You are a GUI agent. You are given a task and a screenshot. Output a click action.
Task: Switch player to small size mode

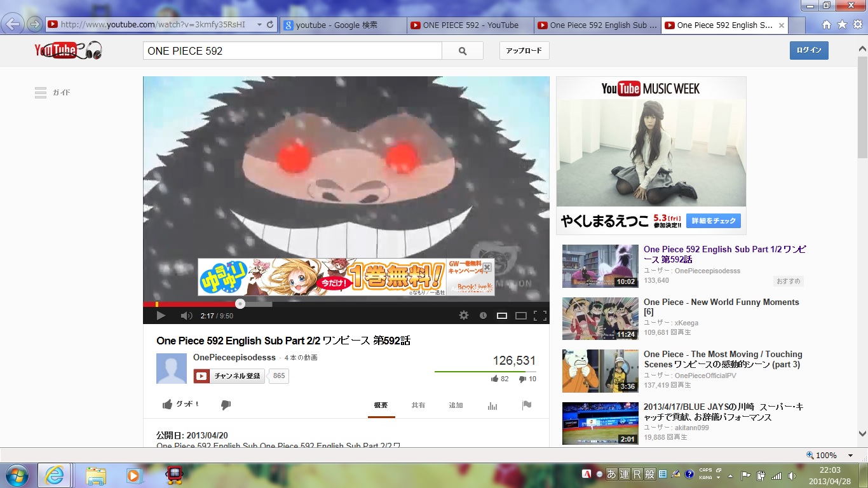502,316
